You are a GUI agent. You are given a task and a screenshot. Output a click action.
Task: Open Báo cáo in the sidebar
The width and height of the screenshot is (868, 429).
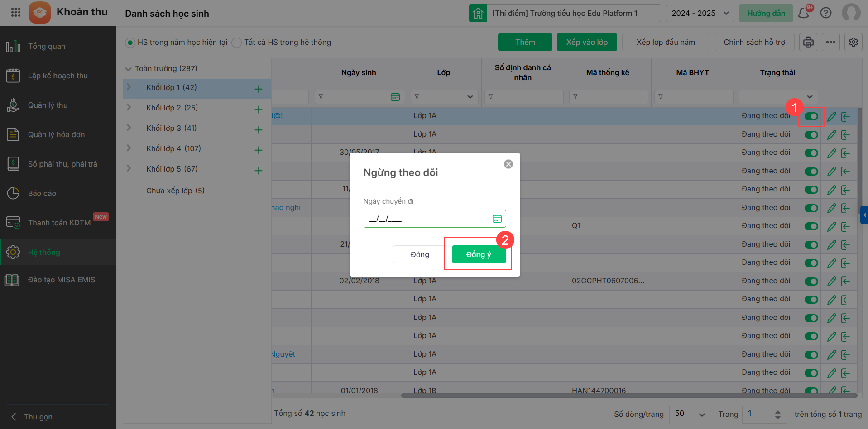pos(42,193)
